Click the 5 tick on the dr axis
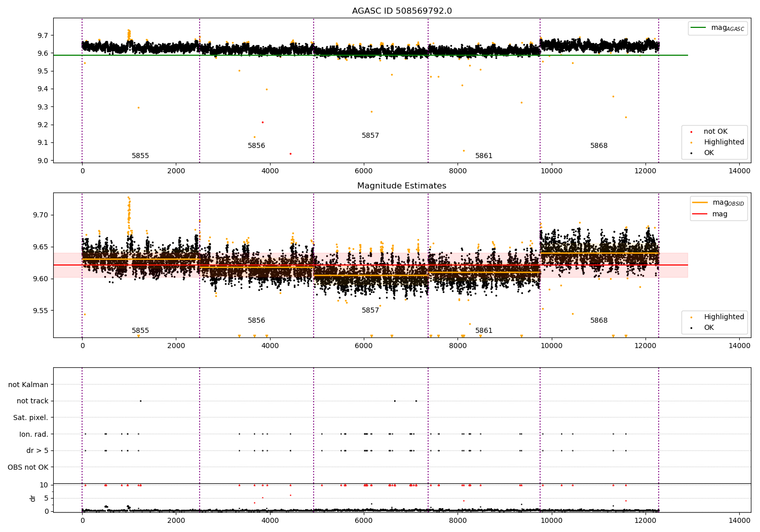The height and width of the screenshot is (532, 760). (47, 498)
